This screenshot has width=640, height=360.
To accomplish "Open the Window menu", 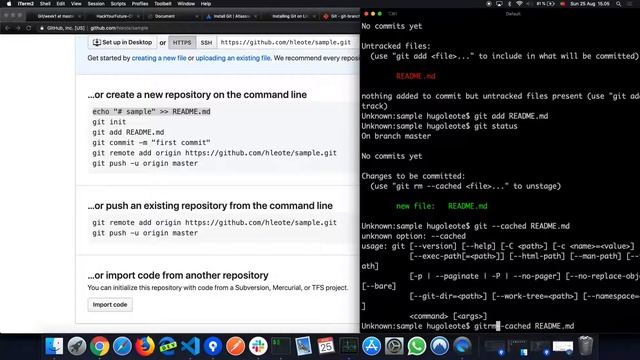I will click(x=186, y=4).
